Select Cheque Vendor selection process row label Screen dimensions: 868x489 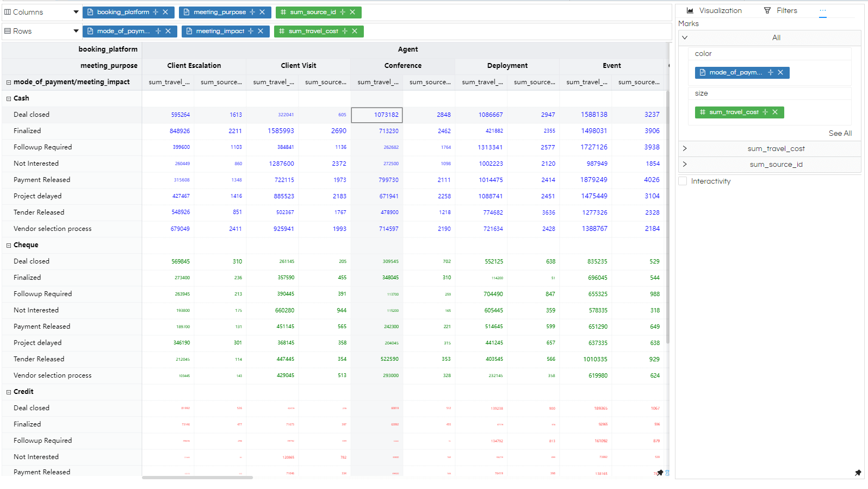pos(52,375)
